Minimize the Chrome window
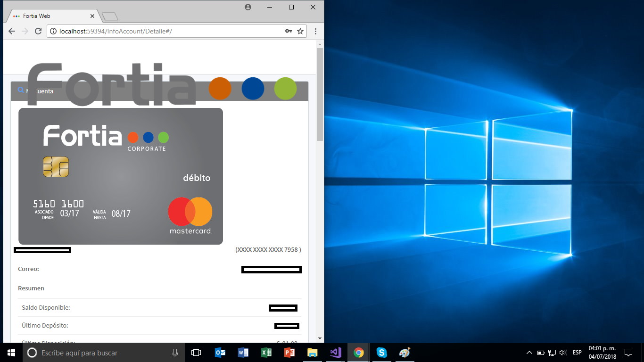 (270, 7)
